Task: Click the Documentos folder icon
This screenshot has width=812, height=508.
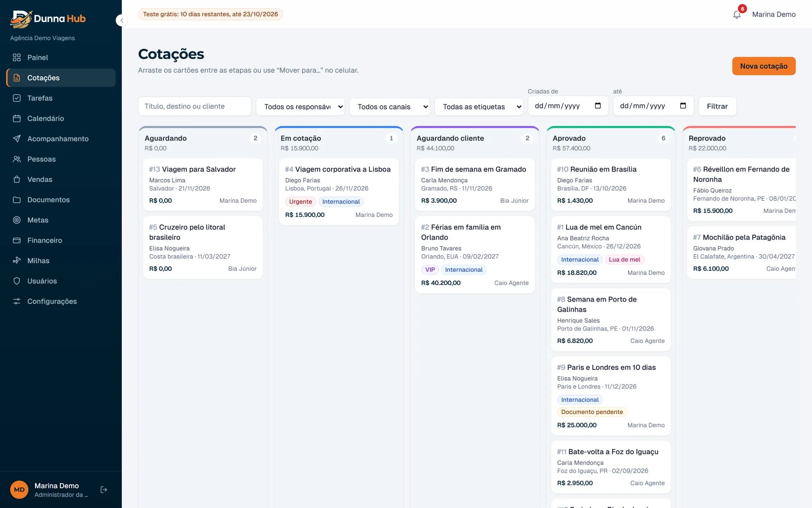Action: click(17, 200)
